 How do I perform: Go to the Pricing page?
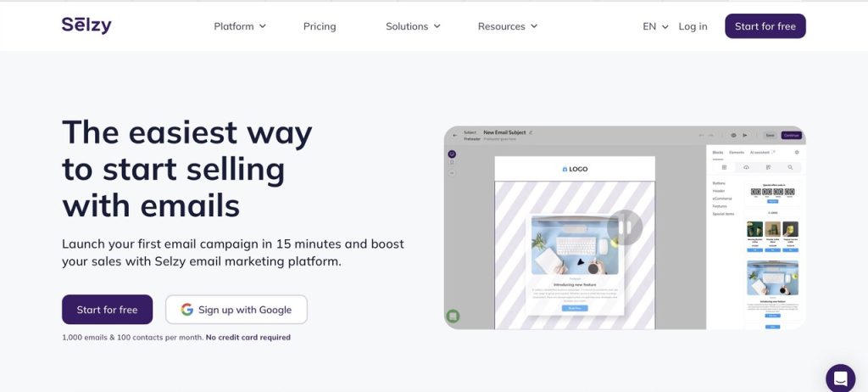tap(320, 26)
